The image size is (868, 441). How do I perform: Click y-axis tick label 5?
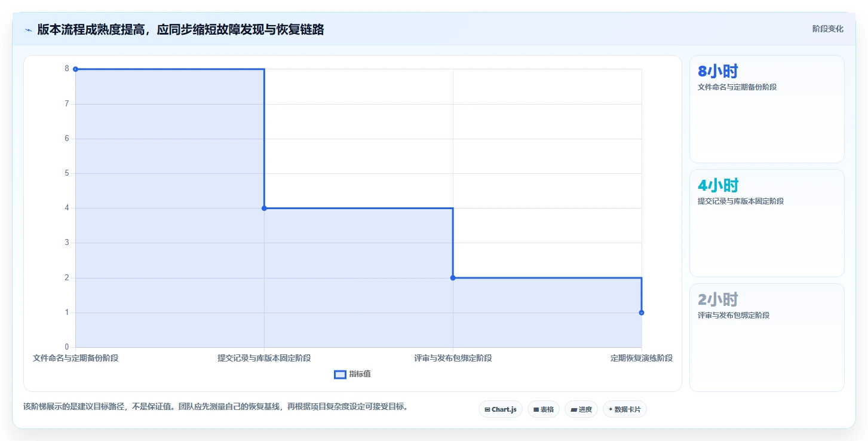(67, 173)
